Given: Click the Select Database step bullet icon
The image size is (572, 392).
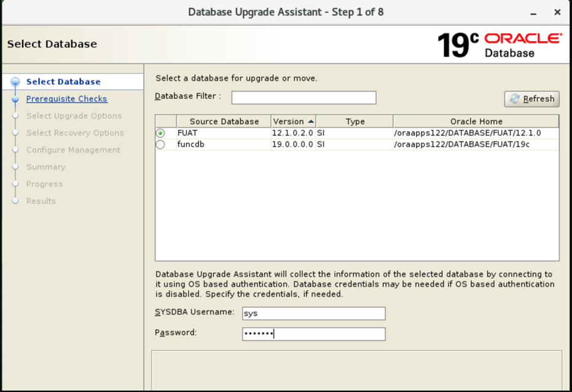Looking at the screenshot, I should click(x=15, y=82).
